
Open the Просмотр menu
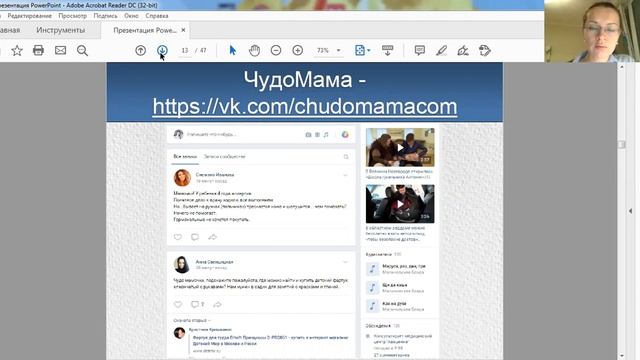click(72, 16)
